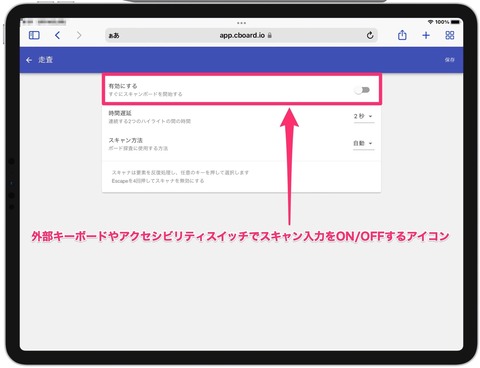480x368 pixels.
Task: Click the Wi-Fi status icon
Action: pos(431,22)
